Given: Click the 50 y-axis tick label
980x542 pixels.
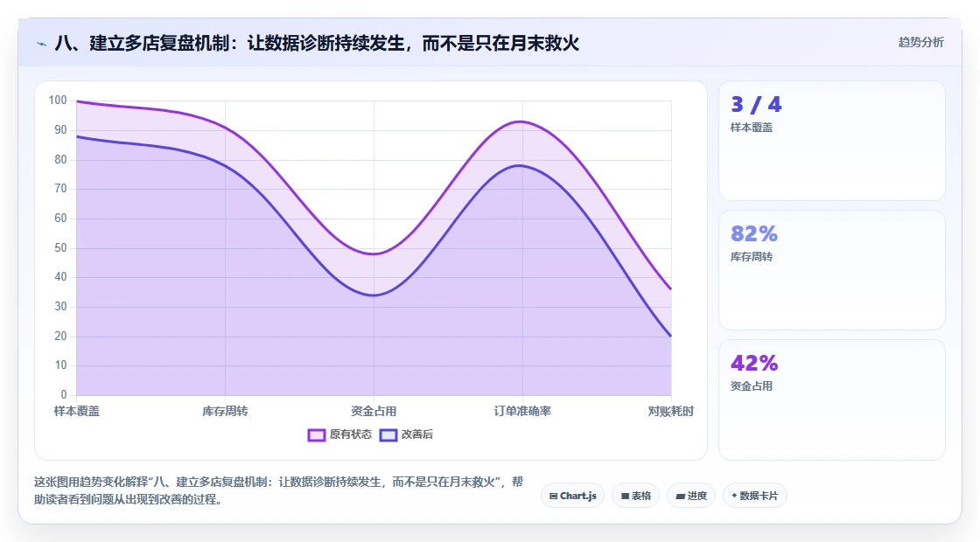Looking at the screenshot, I should [60, 248].
